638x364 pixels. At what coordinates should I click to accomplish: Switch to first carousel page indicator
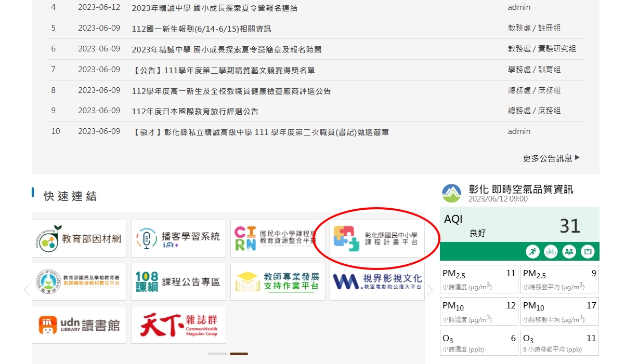pyautogui.click(x=217, y=354)
